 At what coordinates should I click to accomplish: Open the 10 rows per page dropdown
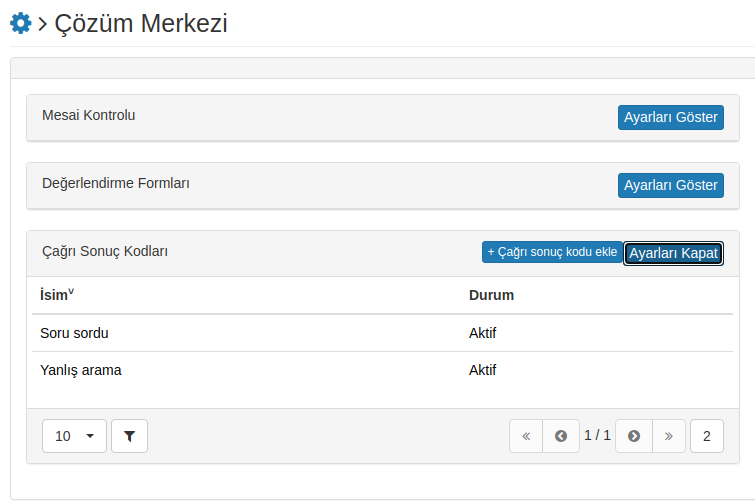tap(74, 436)
